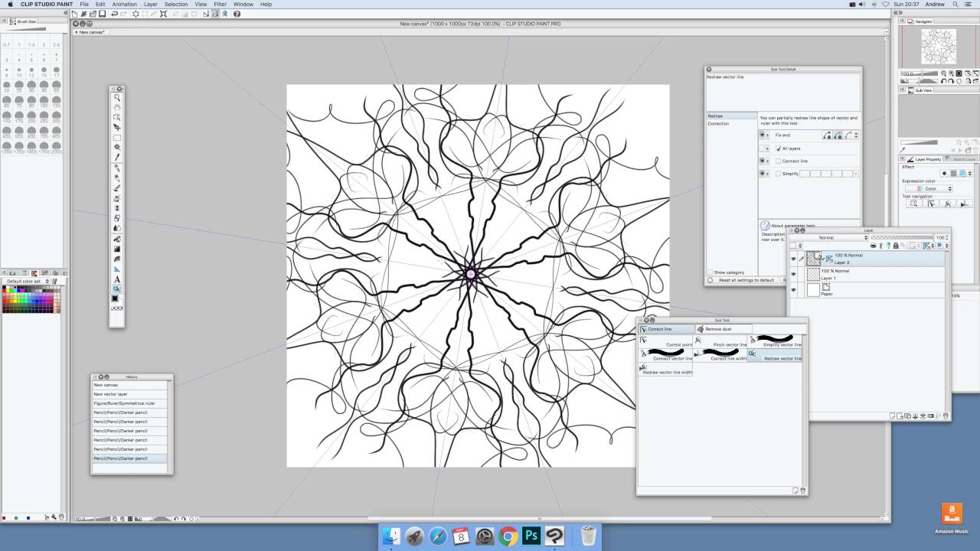Hide Layer 2 using its eye icon
The width and height of the screenshot is (980, 551).
[793, 259]
